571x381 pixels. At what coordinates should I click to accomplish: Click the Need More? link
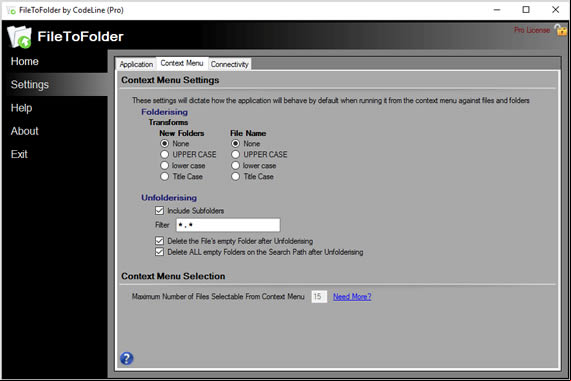click(x=352, y=296)
